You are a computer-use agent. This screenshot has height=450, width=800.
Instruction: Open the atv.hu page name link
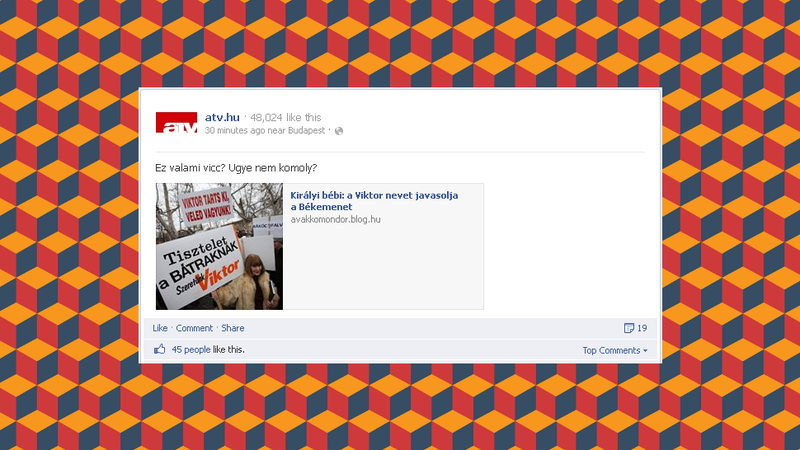(x=222, y=117)
